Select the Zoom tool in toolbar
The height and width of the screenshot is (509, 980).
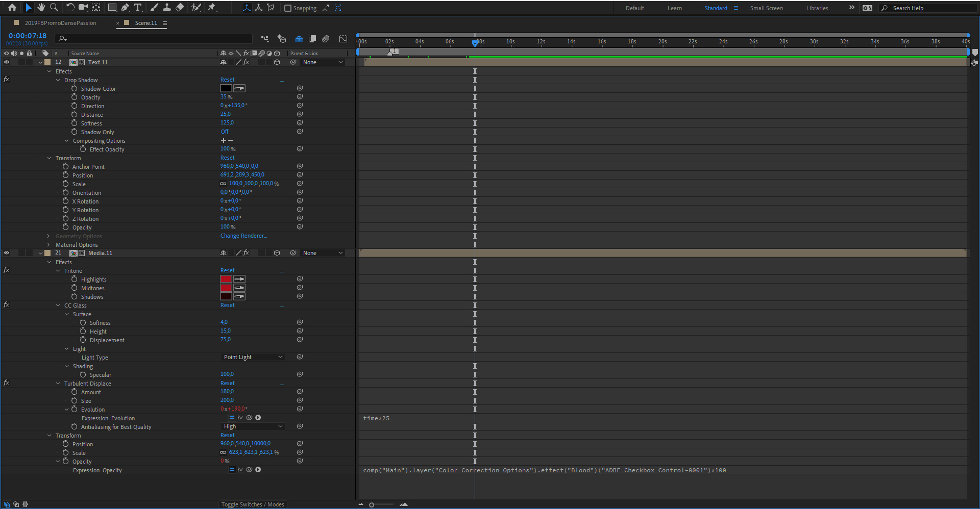[54, 8]
